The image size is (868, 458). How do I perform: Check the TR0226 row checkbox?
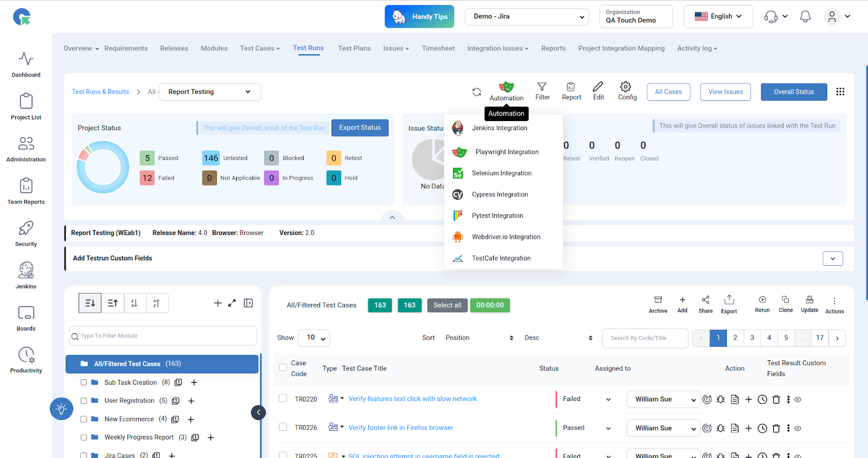click(283, 427)
